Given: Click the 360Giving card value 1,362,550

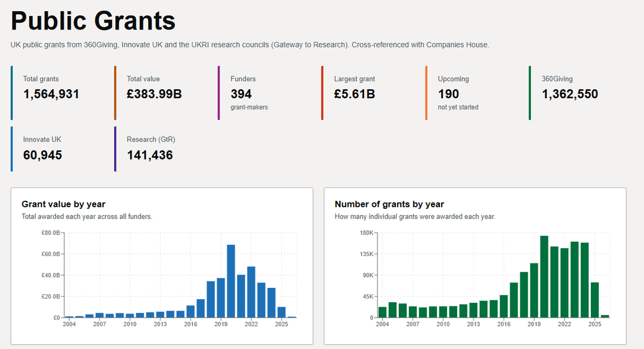Looking at the screenshot, I should tap(570, 94).
